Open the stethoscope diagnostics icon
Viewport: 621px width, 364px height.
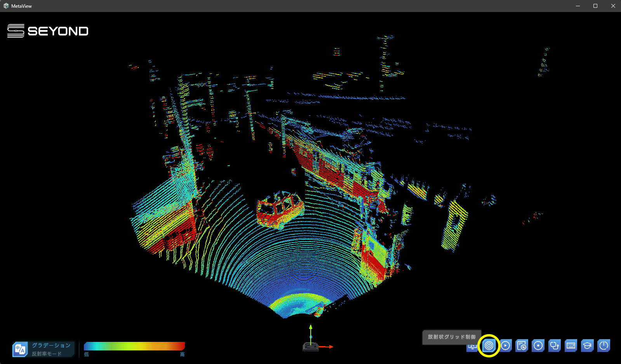coord(555,345)
